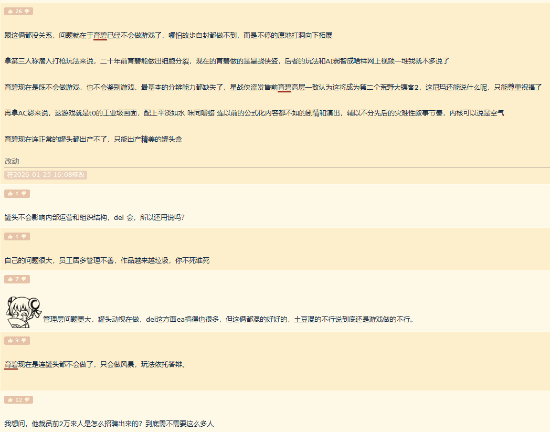Click the reply text containing 'dei 会'
Image resolution: width=550 pixels, height=432 pixels.
point(94,217)
